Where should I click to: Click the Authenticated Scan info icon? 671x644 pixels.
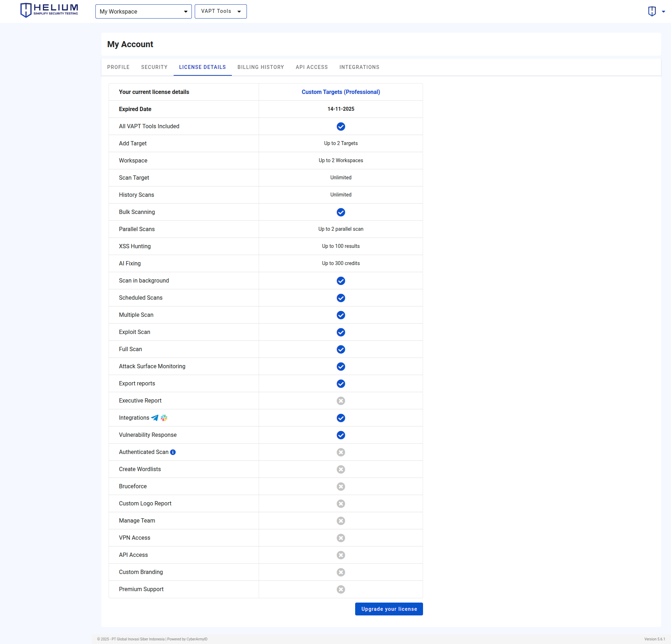click(173, 452)
